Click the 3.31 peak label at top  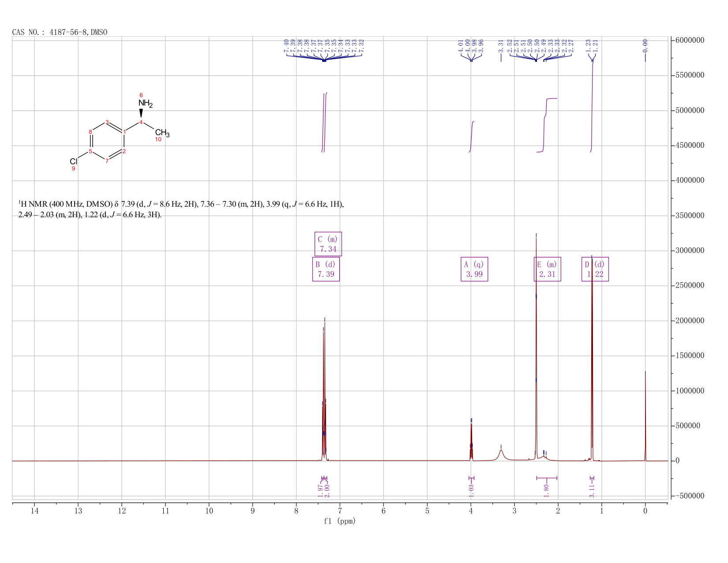[x=501, y=45]
